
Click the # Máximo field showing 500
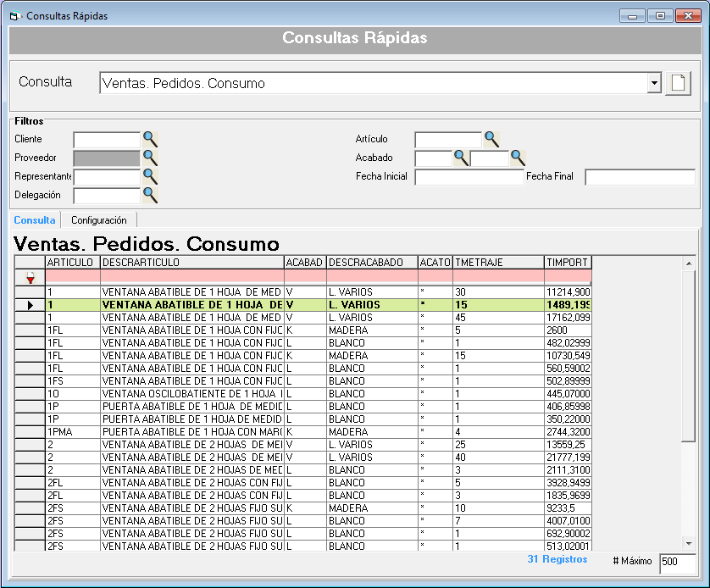pyautogui.click(x=677, y=563)
